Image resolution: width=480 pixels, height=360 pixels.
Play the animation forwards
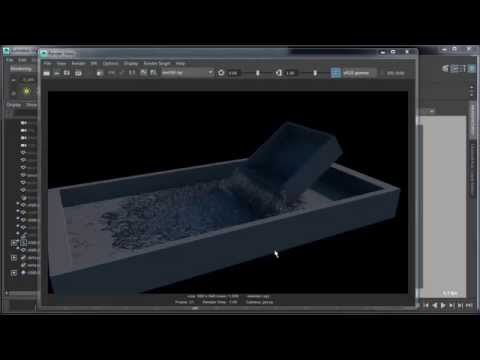click(x=443, y=305)
